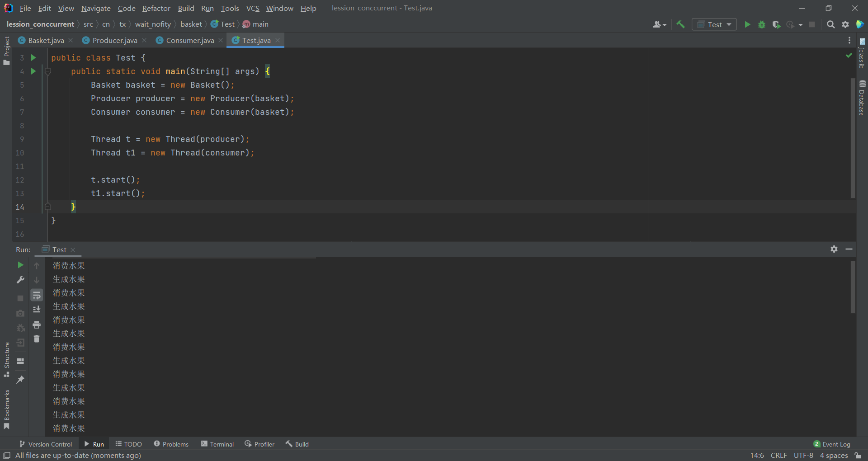
Task: Clear all console output with trash icon
Action: [x=37, y=339]
